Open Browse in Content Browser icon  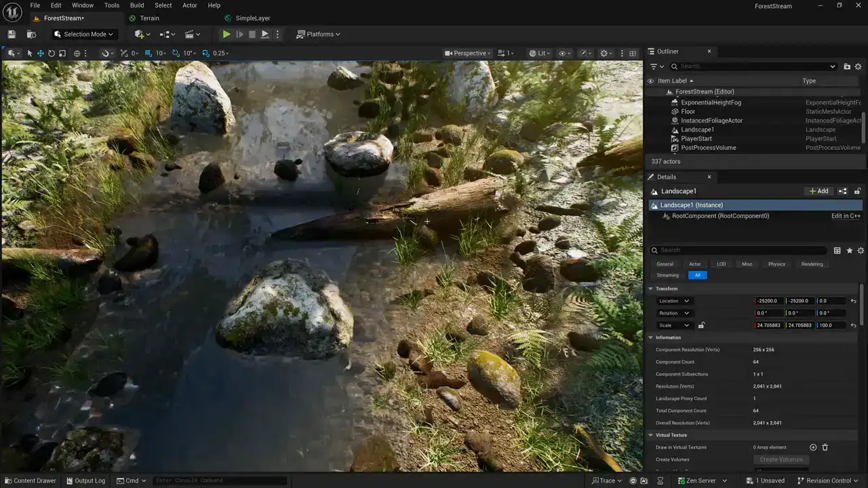coord(31,35)
